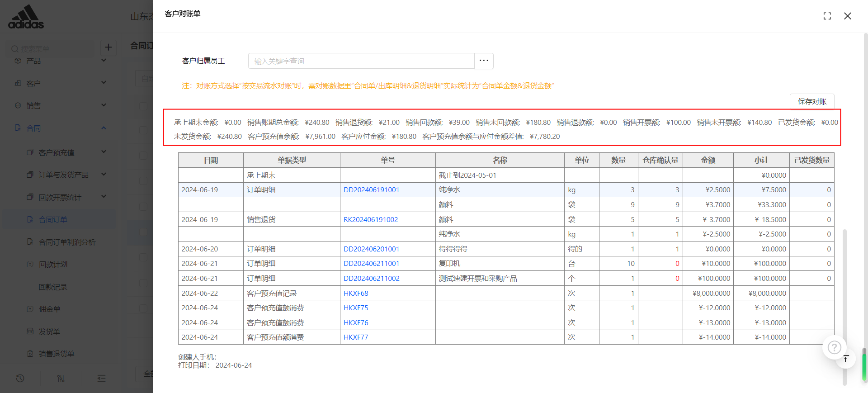Open 合同订单利润分析 in the sidebar
The width and height of the screenshot is (868, 393).
coord(67,242)
